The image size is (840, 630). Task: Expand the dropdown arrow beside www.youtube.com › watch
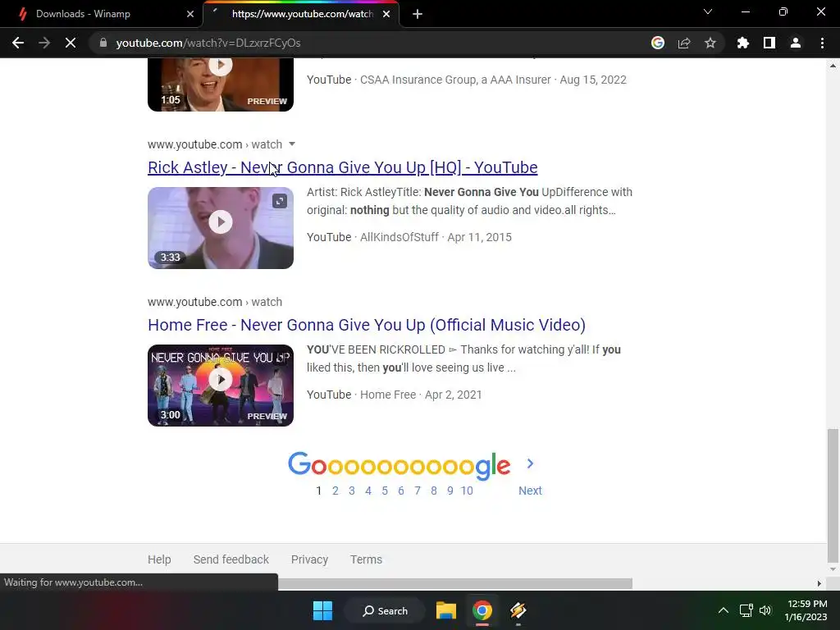click(292, 144)
